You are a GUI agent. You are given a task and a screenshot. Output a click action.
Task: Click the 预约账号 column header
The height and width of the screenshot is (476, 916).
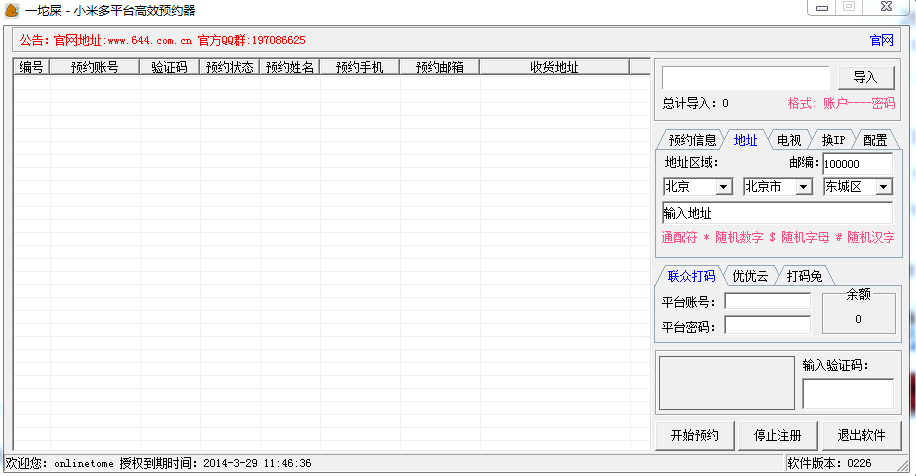tap(95, 67)
